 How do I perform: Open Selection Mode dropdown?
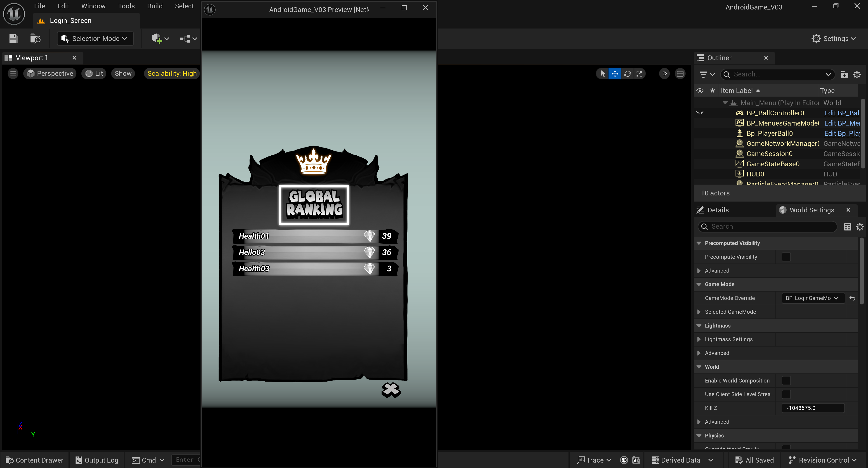click(x=95, y=38)
